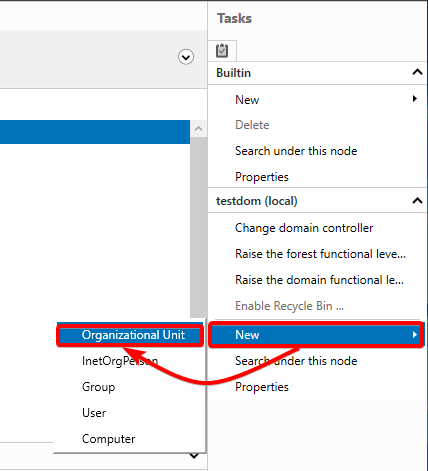Viewport: 428px width, 471px height.
Task: Open Properties under Builtin
Action: 262,177
